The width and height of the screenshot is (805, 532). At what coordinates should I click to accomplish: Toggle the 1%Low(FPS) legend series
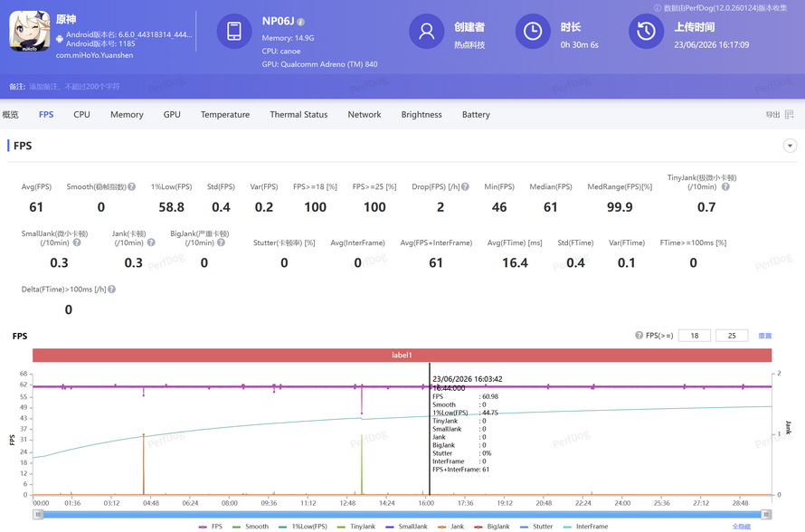(303, 527)
